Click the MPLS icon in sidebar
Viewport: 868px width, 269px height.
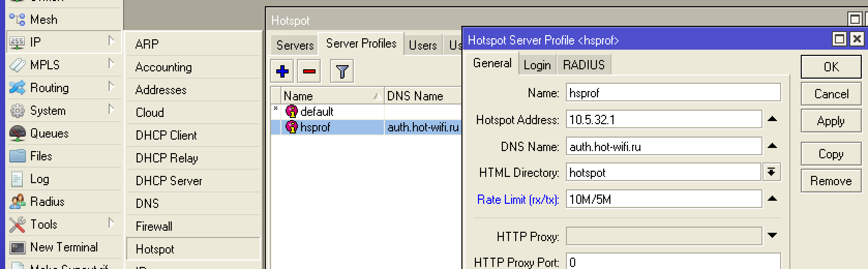pos(17,65)
